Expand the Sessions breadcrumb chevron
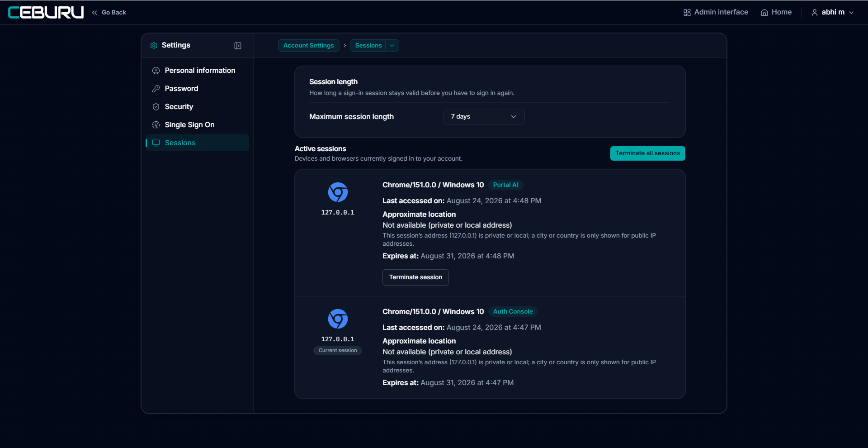This screenshot has height=448, width=868. tap(392, 46)
